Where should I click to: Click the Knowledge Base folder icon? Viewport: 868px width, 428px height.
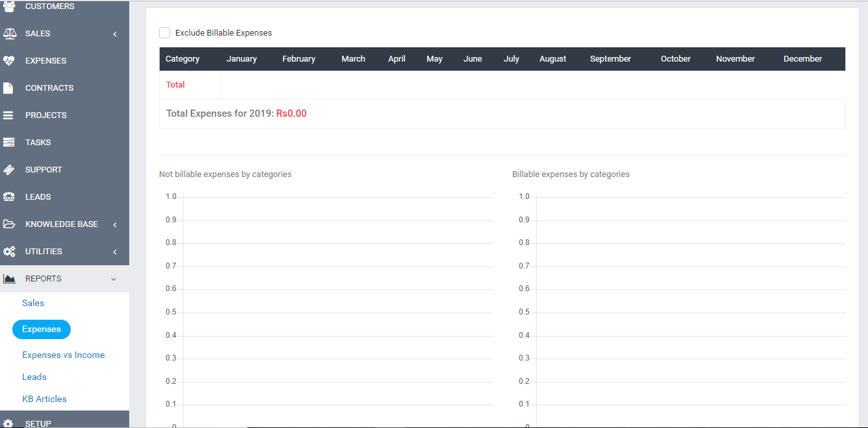click(9, 224)
